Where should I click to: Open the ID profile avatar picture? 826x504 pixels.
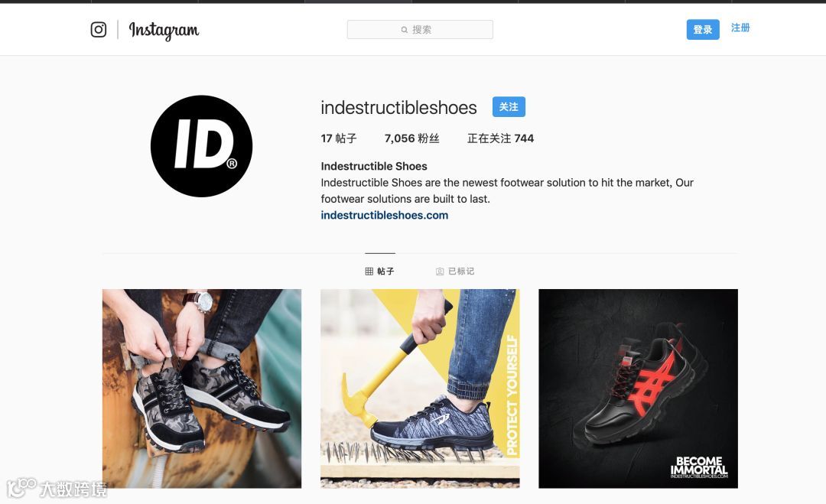tap(201, 146)
